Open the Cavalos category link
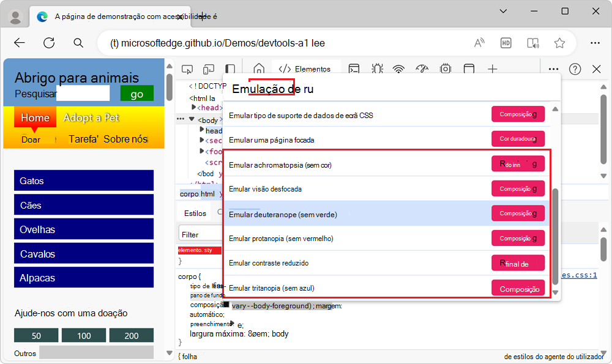 (84, 254)
